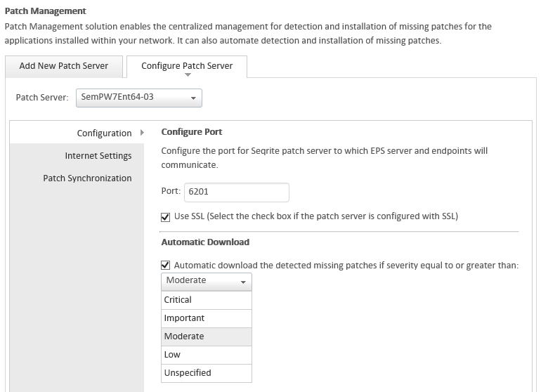Click the Patch Management heading
The image size is (548, 392).
(x=46, y=11)
